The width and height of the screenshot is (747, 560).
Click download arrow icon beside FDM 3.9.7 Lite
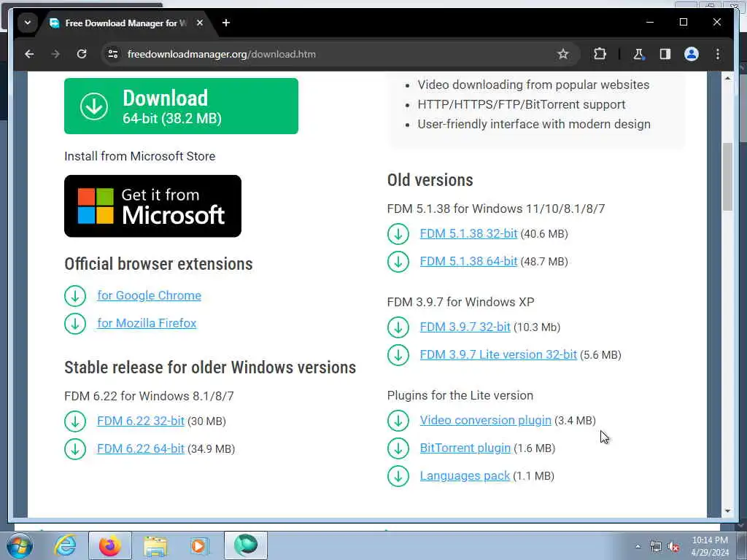point(398,355)
